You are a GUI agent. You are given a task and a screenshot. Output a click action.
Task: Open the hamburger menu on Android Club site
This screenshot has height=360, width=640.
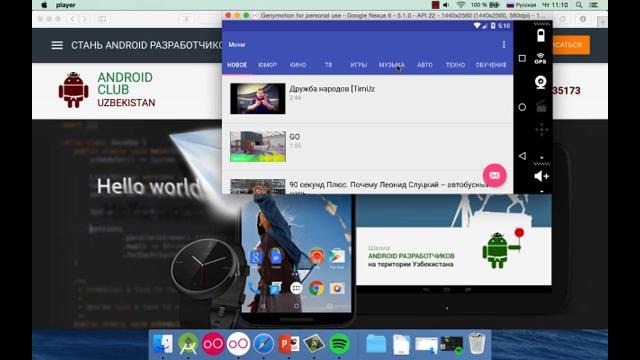(x=57, y=45)
